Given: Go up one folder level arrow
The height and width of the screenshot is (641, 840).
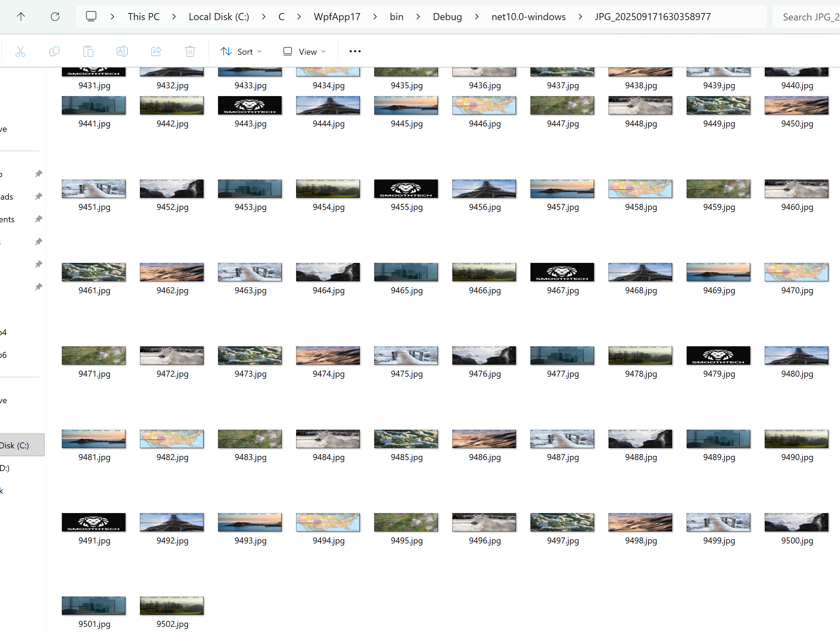Looking at the screenshot, I should point(21,17).
